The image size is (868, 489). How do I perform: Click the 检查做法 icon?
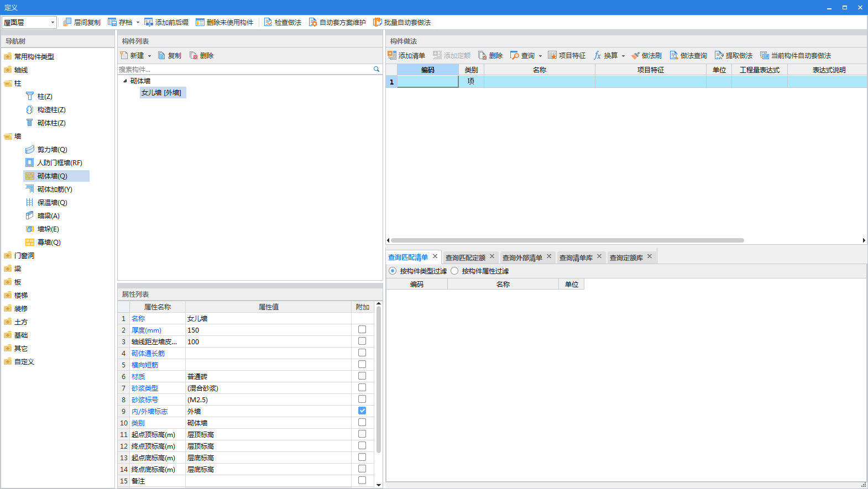tap(268, 22)
